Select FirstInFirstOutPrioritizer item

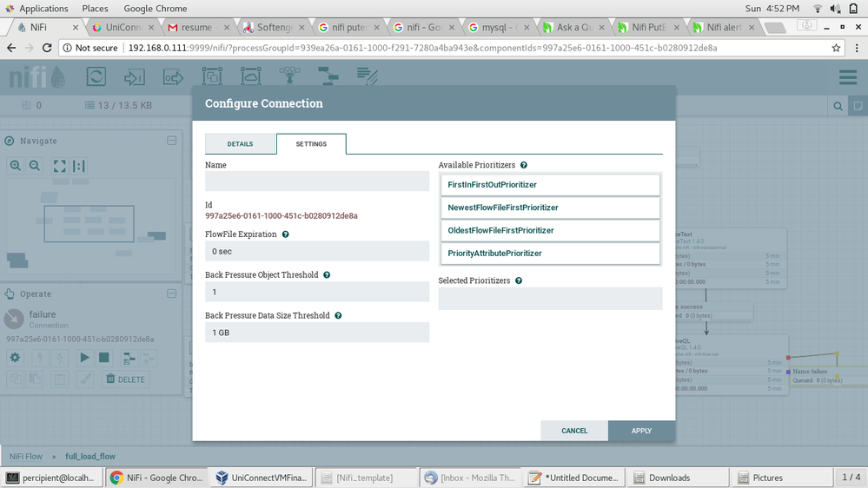coord(550,185)
